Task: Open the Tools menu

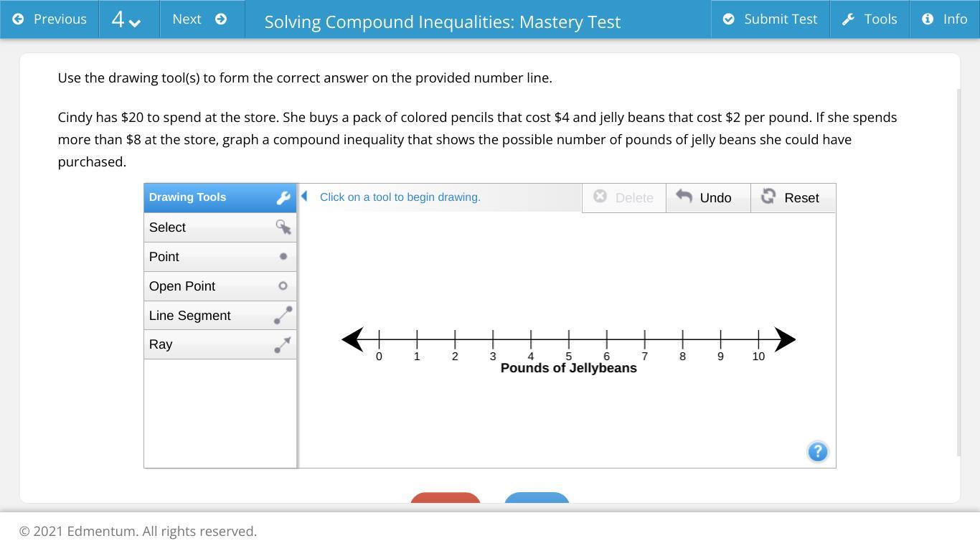Action: click(x=870, y=19)
